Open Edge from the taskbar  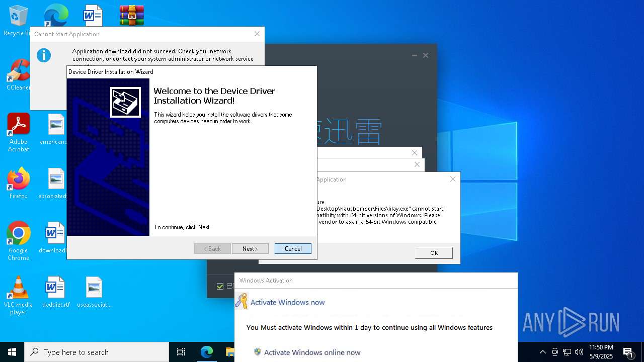(x=207, y=352)
